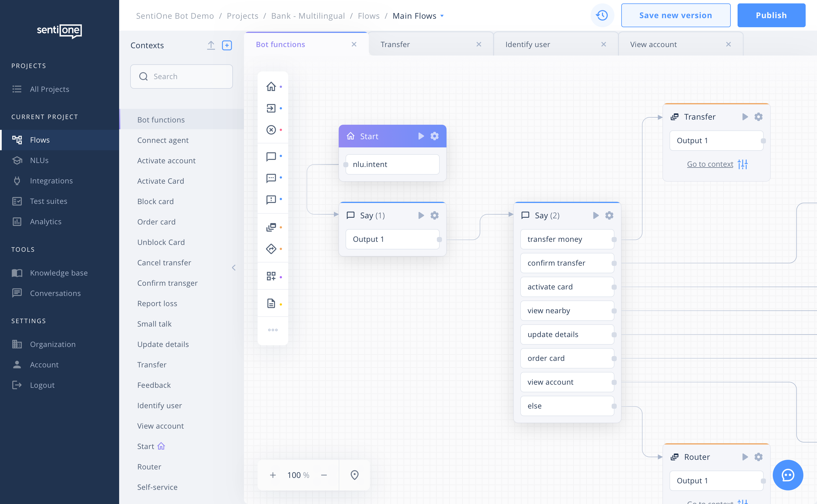Image resolution: width=817 pixels, height=504 pixels.
Task: Expand more tools ellipsis in palette
Action: click(x=273, y=330)
